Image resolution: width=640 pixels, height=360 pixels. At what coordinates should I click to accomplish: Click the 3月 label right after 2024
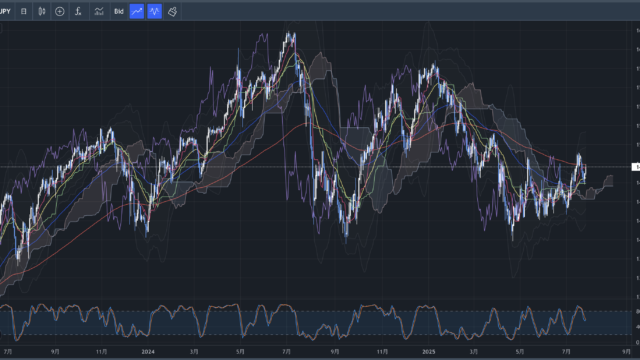tap(194, 351)
